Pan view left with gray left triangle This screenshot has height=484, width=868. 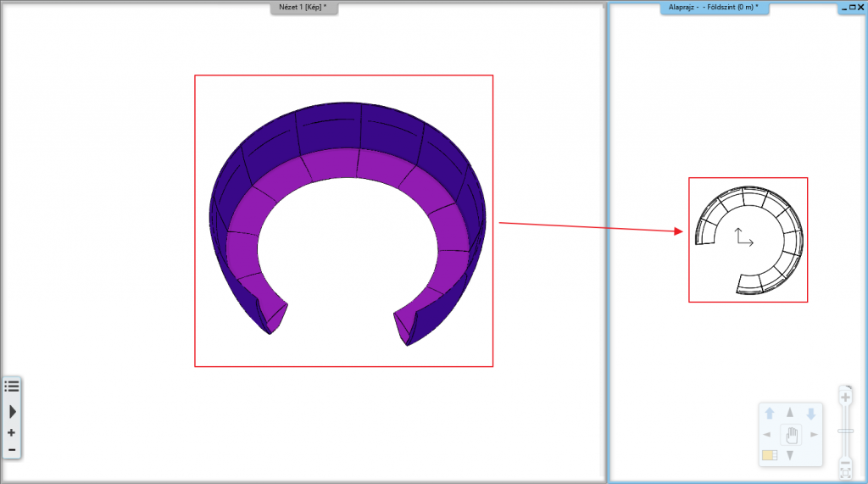coord(768,435)
